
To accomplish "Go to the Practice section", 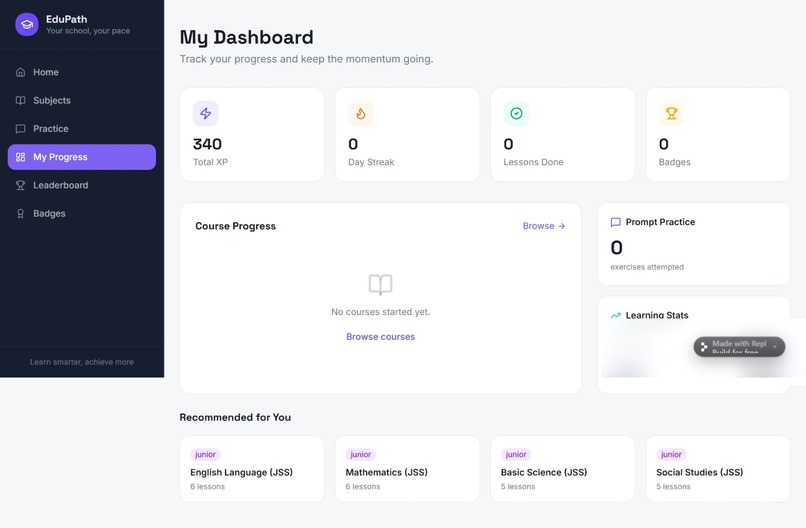I will tap(82, 129).
